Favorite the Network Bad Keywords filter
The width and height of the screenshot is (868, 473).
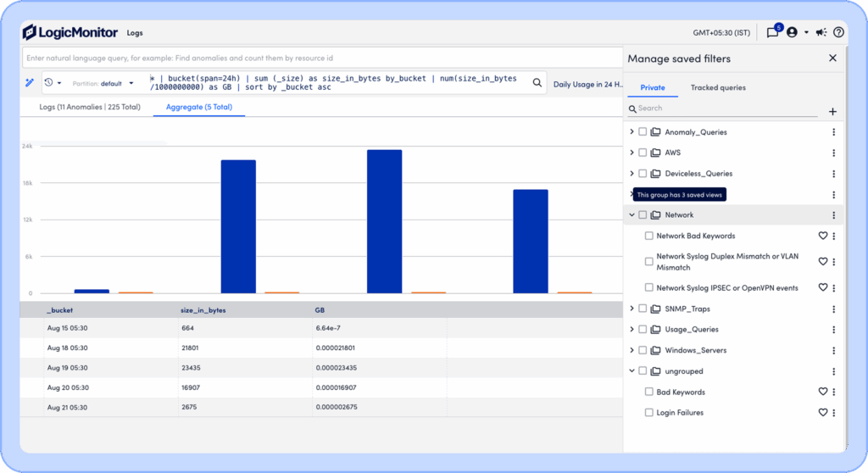(822, 236)
